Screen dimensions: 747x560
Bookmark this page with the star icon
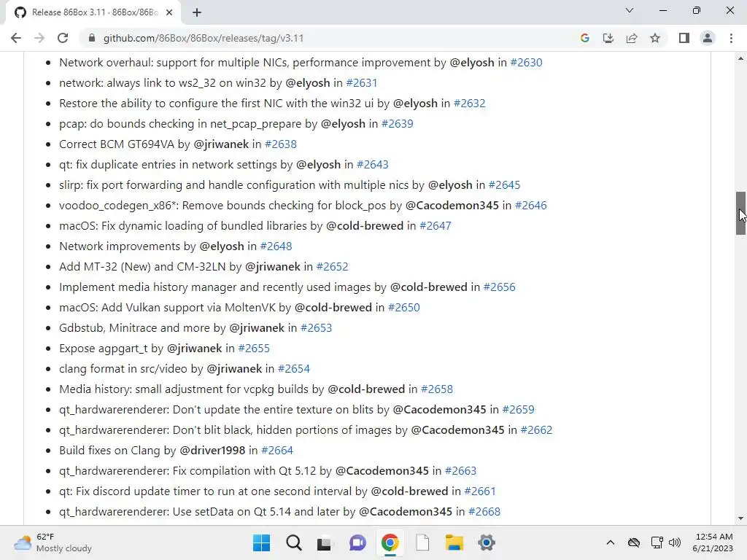click(x=655, y=38)
